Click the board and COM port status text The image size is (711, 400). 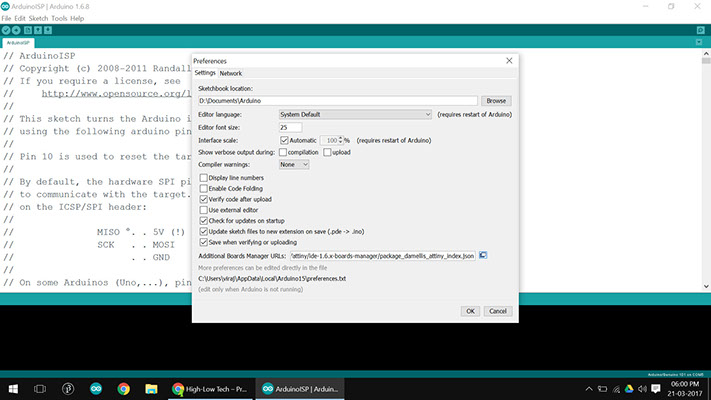tap(675, 375)
